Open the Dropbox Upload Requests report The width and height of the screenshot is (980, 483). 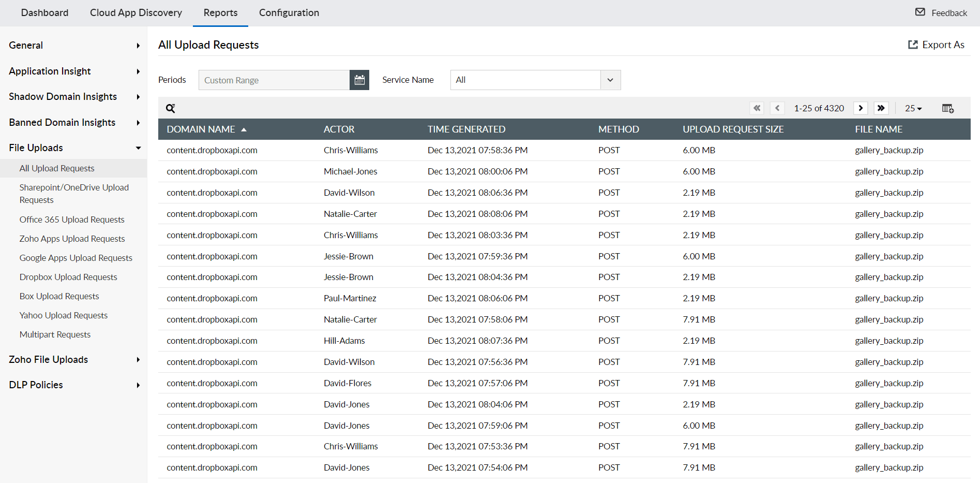click(x=68, y=276)
